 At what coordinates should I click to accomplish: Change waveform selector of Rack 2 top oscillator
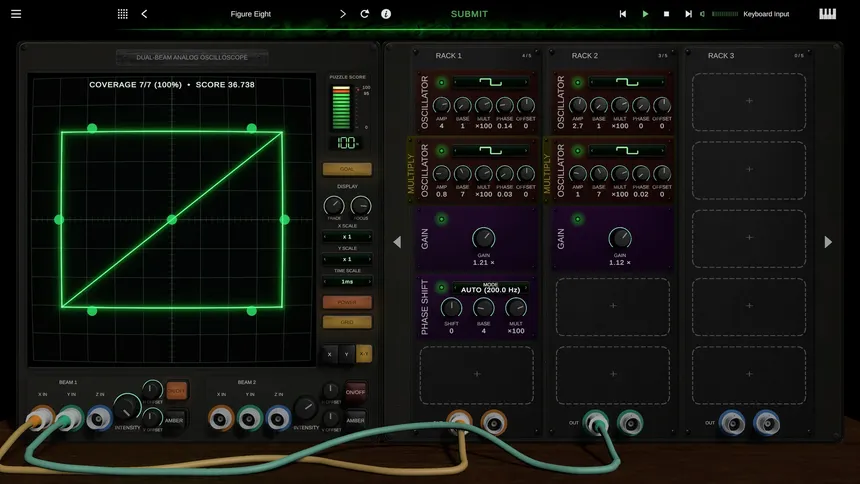tap(627, 82)
